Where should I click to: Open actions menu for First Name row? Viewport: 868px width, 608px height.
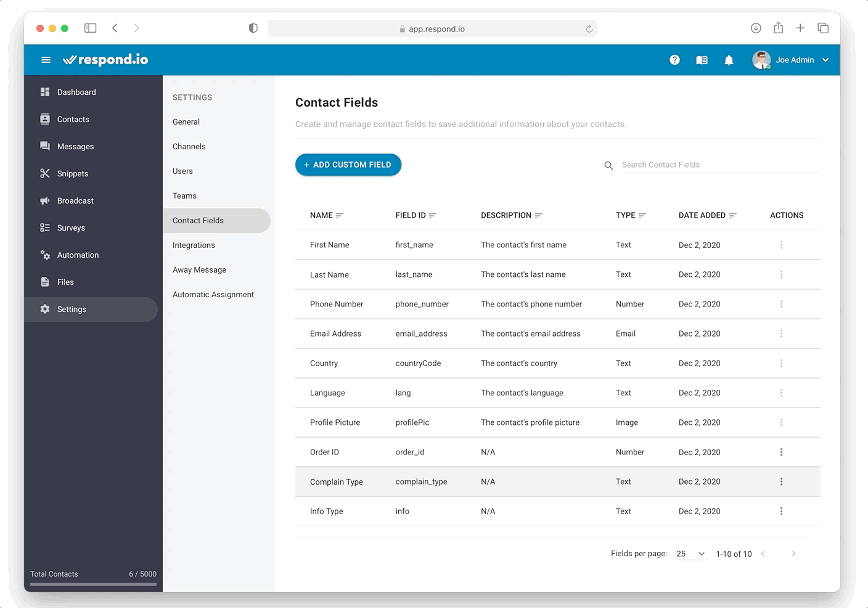tap(781, 245)
